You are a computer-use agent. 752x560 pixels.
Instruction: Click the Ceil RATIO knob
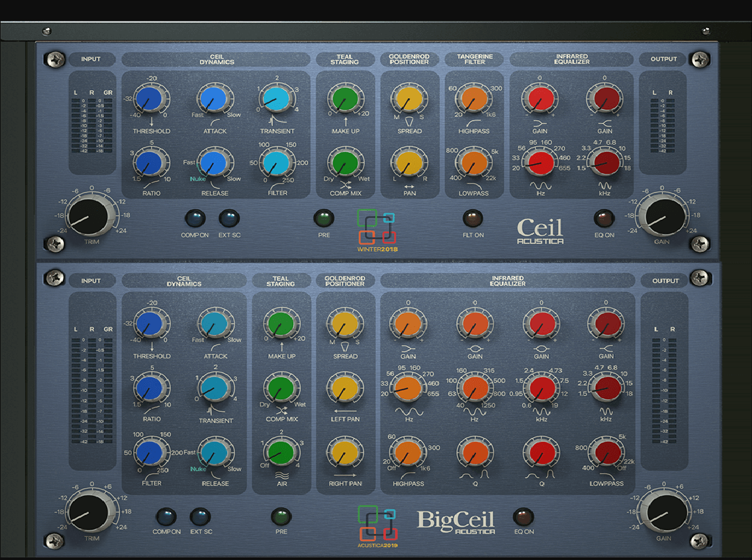click(151, 163)
